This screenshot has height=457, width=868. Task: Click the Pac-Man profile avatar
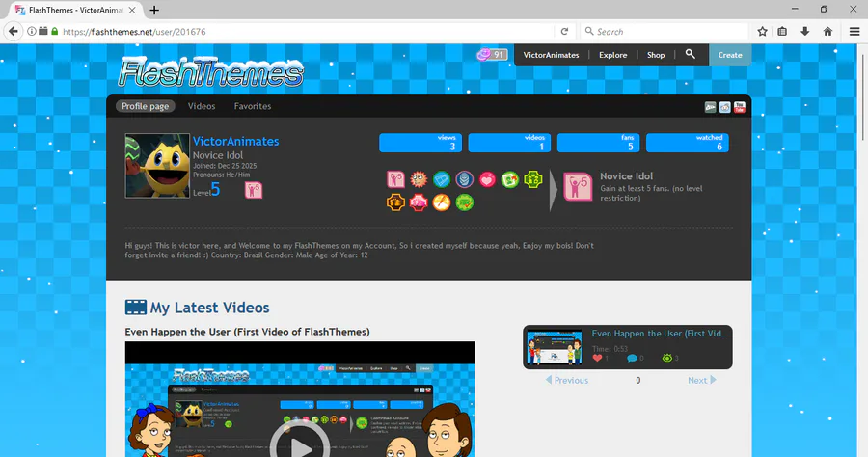157,166
